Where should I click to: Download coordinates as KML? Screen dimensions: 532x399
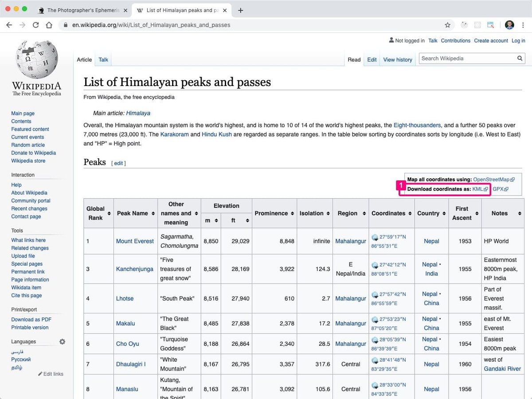(x=477, y=189)
